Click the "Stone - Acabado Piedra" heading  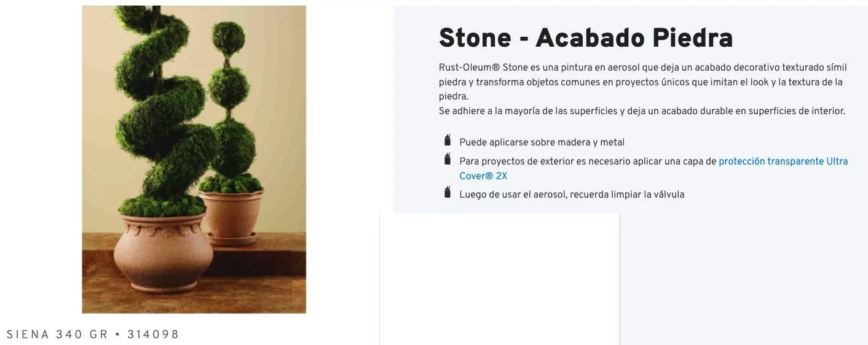click(x=585, y=38)
